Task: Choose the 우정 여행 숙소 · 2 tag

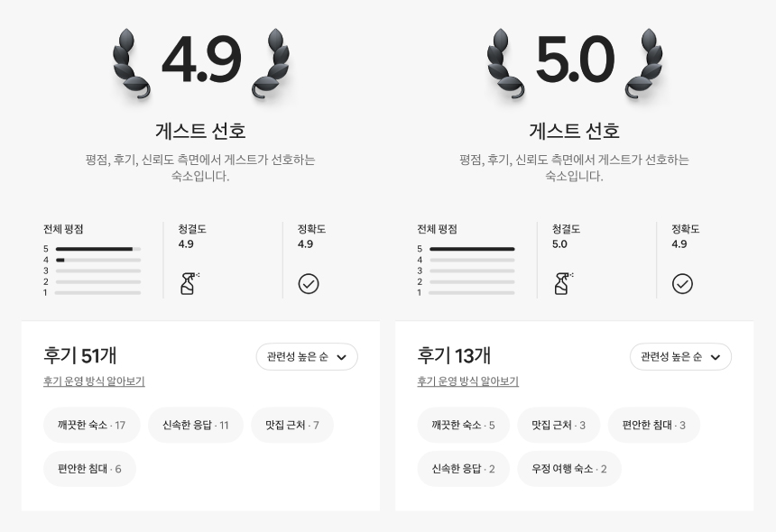Action: pyautogui.click(x=569, y=469)
